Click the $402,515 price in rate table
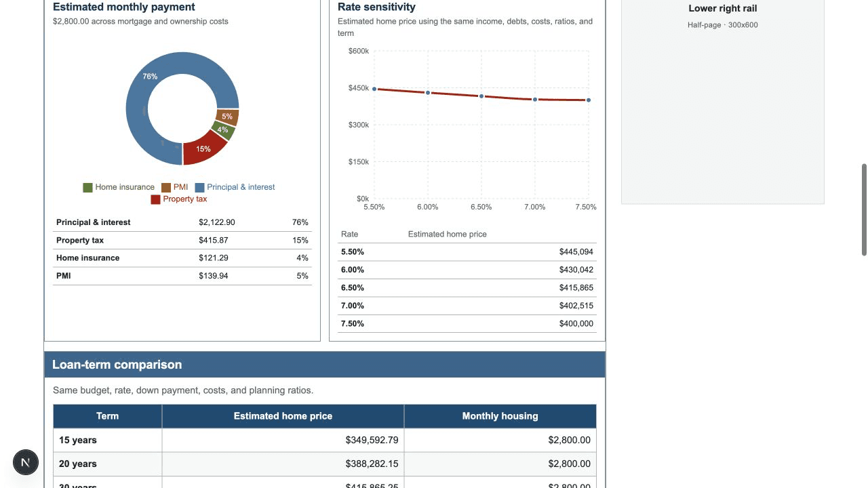Screen dimensions: 868x488 [x=576, y=306]
